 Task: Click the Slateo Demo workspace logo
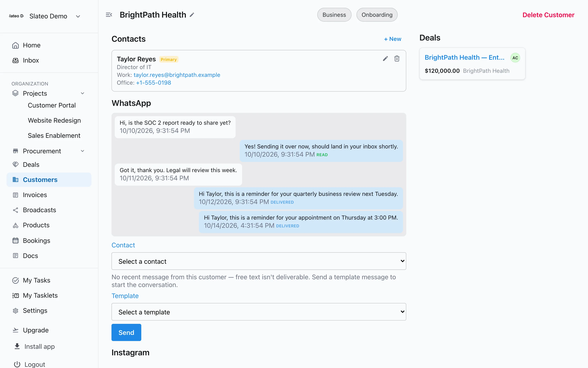click(16, 16)
